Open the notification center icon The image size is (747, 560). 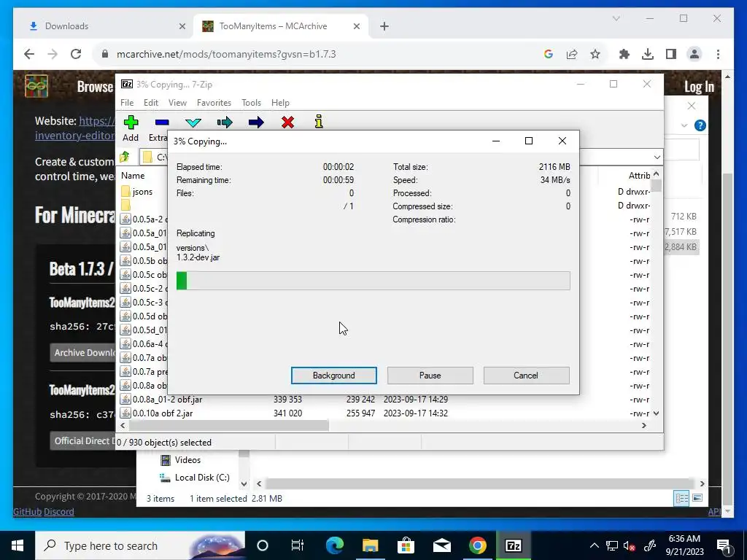click(x=723, y=545)
